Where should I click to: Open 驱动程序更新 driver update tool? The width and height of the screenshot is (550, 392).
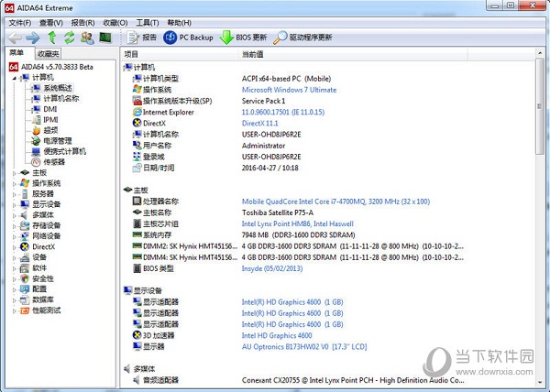pyautogui.click(x=302, y=38)
